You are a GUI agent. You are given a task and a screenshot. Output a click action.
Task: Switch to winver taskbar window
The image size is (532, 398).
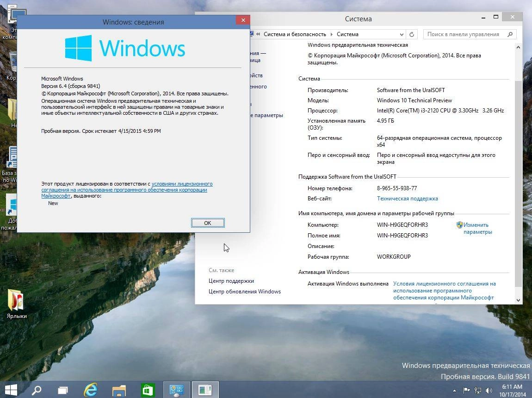click(x=205, y=390)
